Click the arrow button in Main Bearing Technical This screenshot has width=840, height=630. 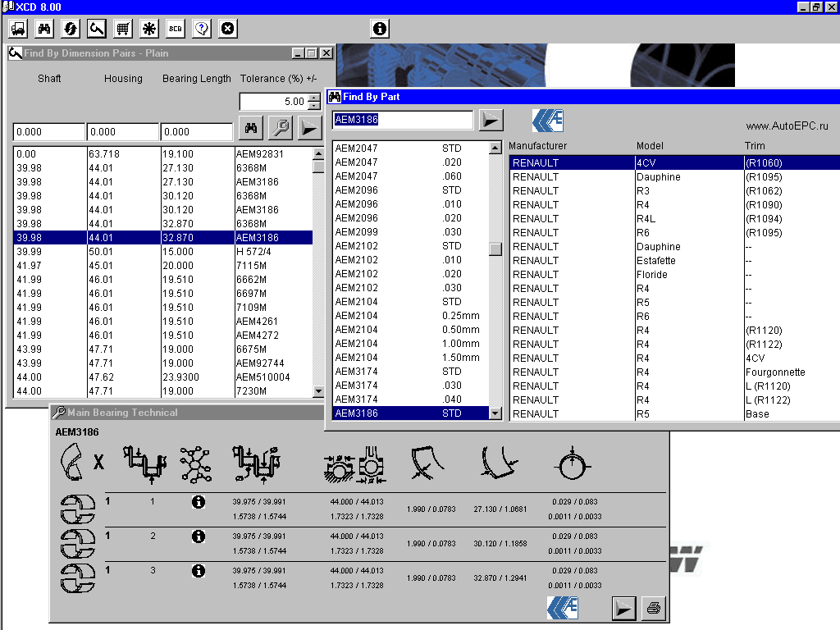coord(623,608)
